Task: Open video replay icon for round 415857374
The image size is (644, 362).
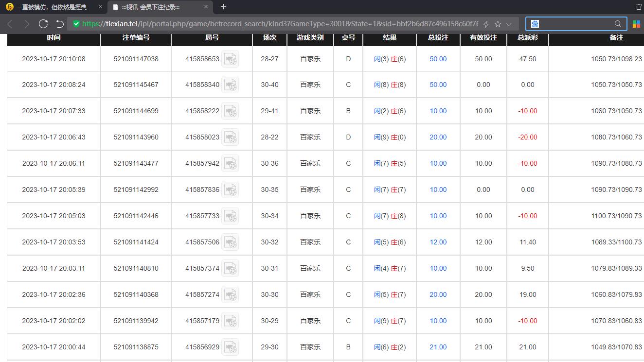Action: click(x=230, y=269)
